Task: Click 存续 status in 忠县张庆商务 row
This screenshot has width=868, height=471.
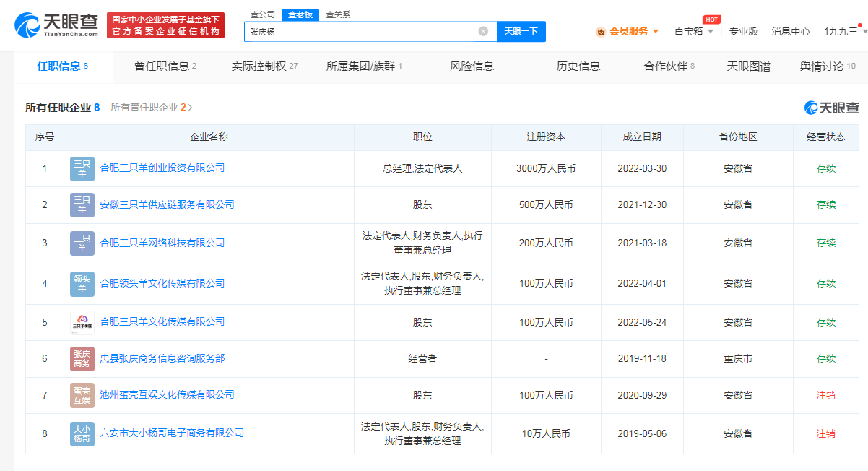Action: pyautogui.click(x=826, y=358)
